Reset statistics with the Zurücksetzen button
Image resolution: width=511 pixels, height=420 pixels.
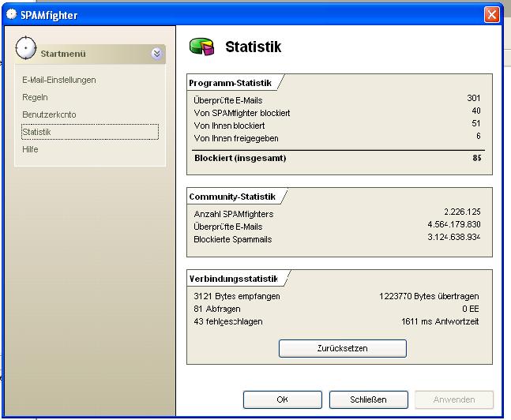coord(343,348)
